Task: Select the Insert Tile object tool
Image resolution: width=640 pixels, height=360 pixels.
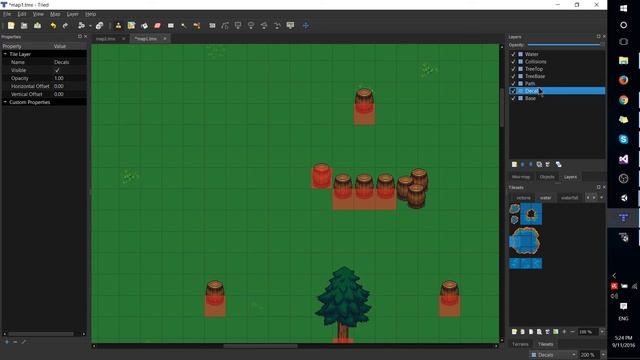Action: click(x=290, y=26)
